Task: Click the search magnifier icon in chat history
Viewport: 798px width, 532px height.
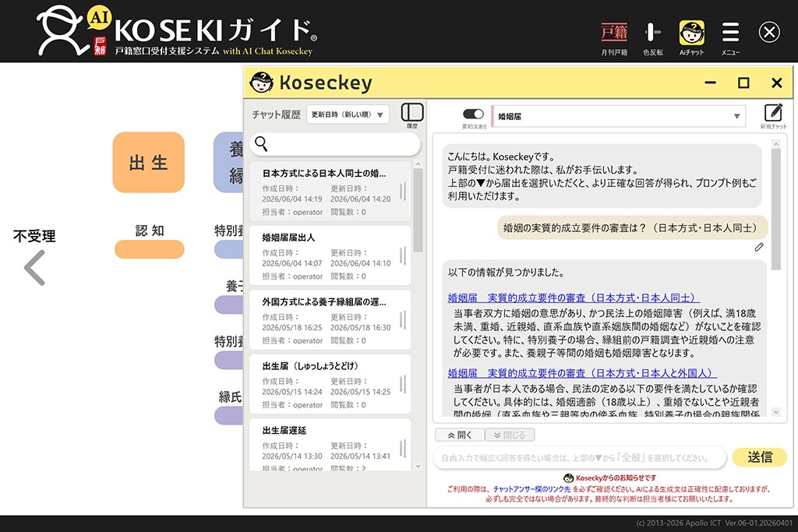Action: 261,144
